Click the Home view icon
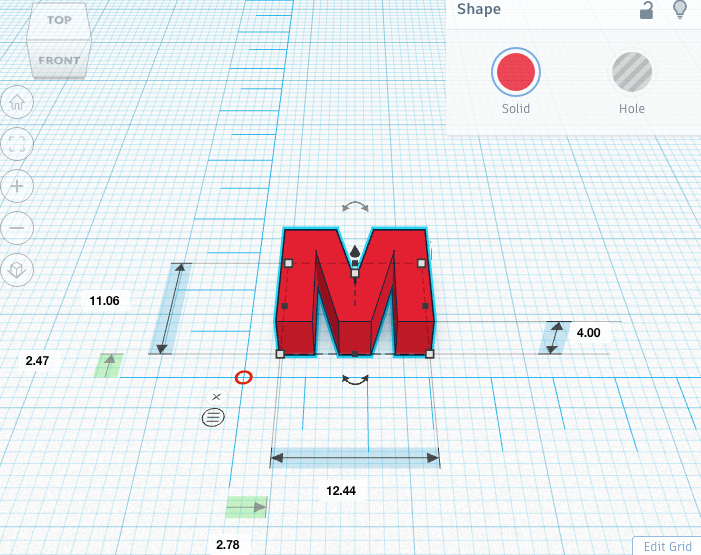Viewport: 701px width, 555px height. (17, 101)
